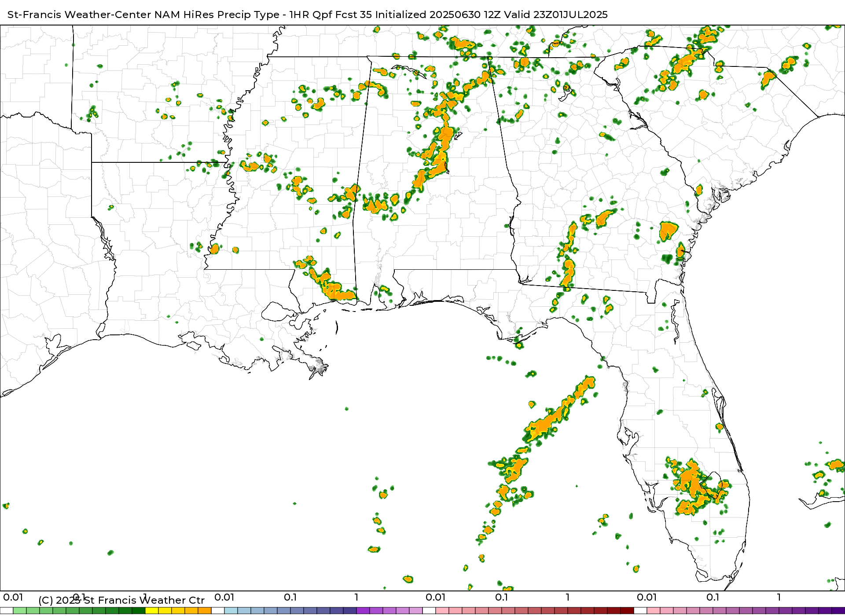
Task: Select the darkest indigo swatch ending the legend
Action: click(838, 611)
